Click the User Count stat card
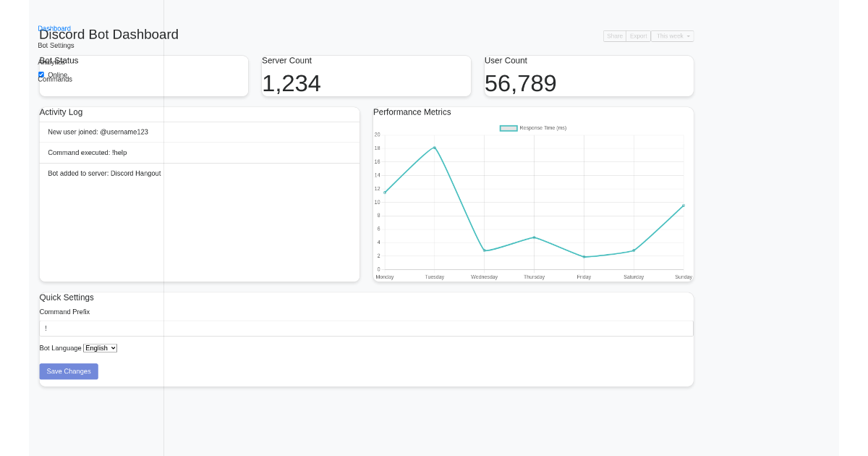 (x=588, y=75)
